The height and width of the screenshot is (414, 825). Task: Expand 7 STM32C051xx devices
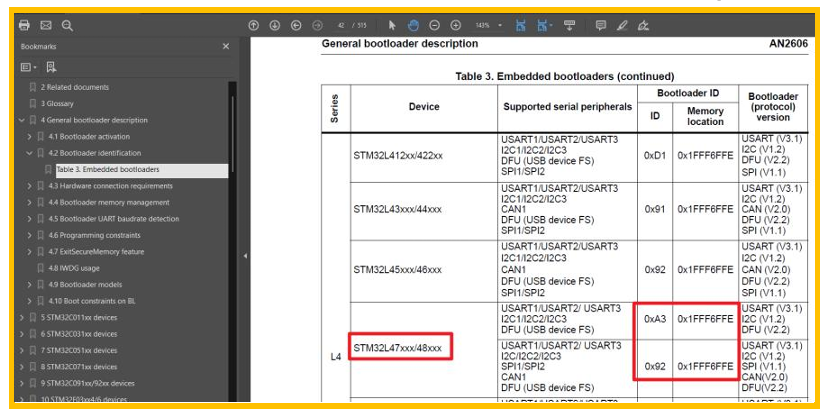click(x=22, y=350)
